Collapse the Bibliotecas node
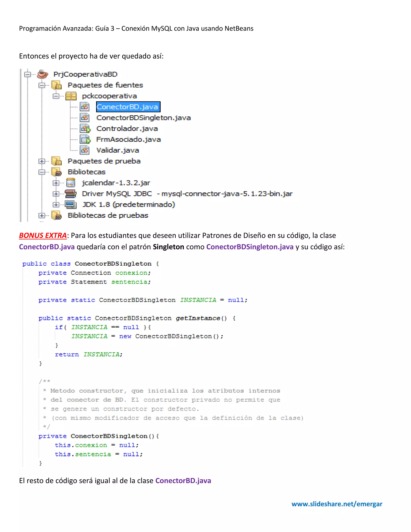The image size is (411, 532). point(42,172)
